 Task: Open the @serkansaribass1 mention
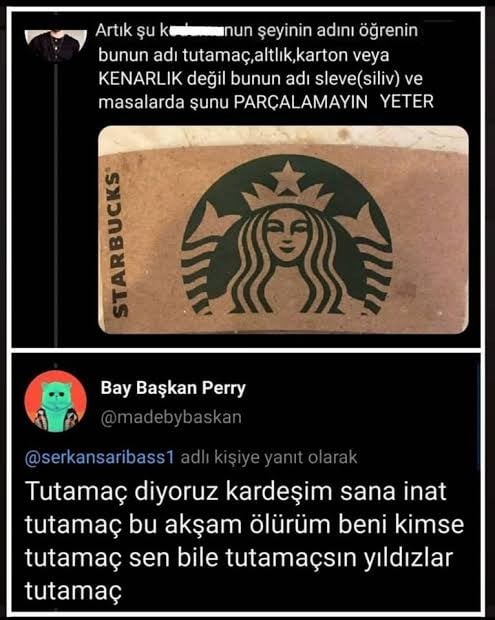pyautogui.click(x=99, y=457)
